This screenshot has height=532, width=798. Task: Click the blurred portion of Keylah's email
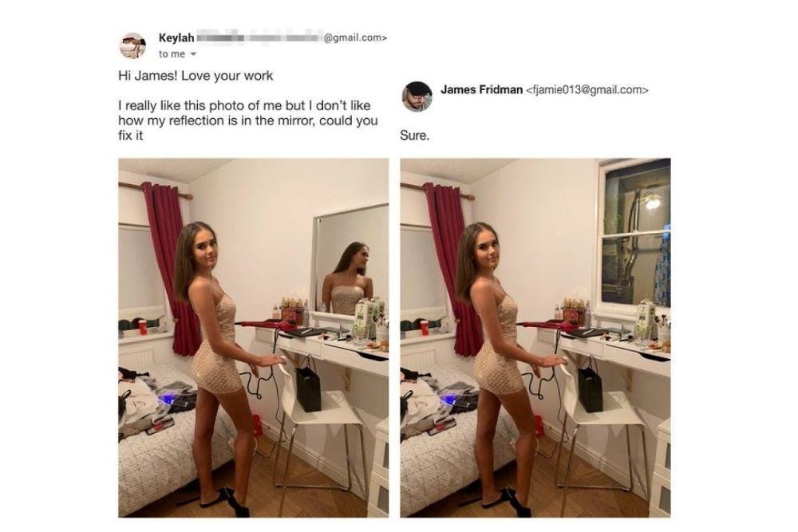tap(259, 37)
